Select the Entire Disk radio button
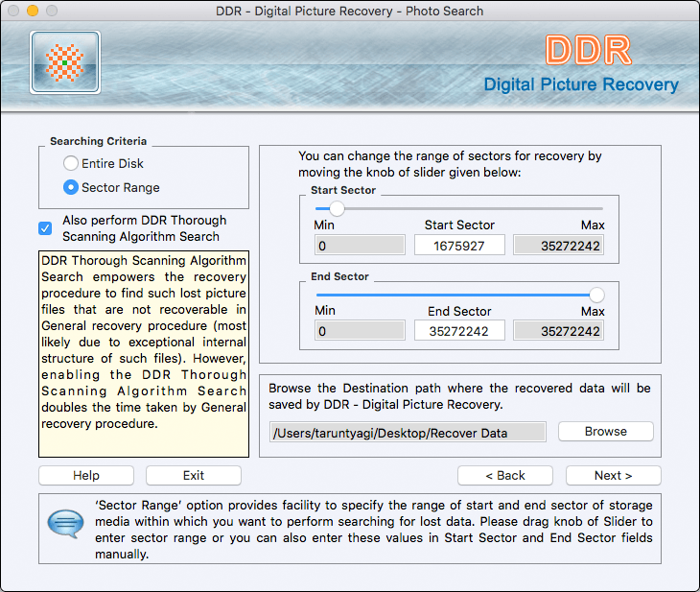700x592 pixels. click(x=71, y=163)
